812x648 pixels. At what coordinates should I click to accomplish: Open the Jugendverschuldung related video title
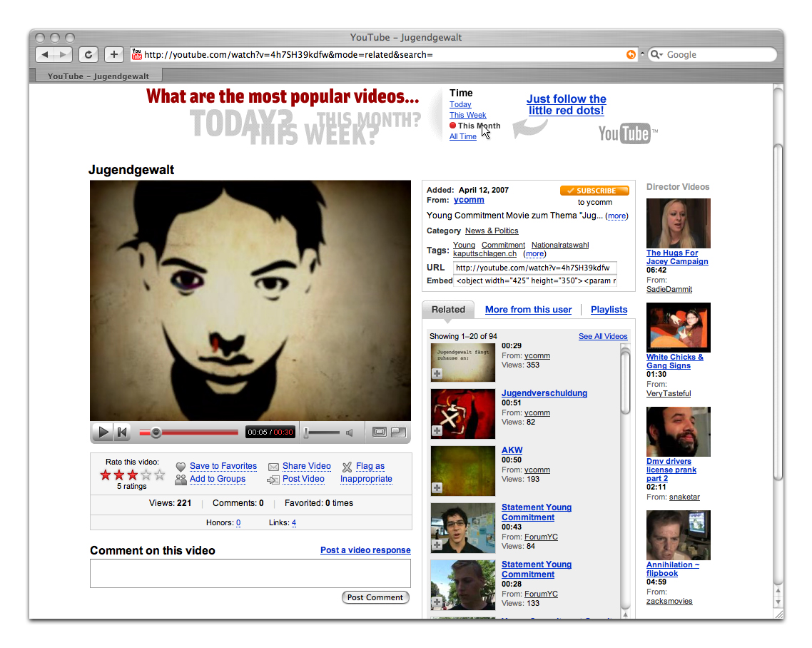[x=544, y=393]
